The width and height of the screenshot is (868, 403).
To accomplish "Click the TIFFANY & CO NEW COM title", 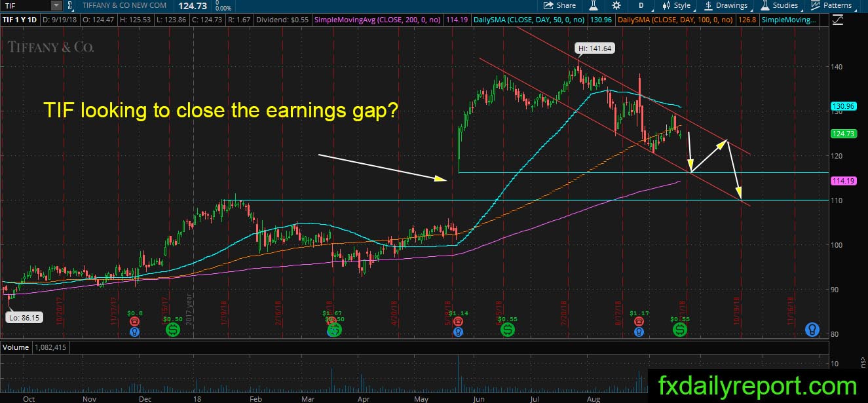I will point(123,5).
